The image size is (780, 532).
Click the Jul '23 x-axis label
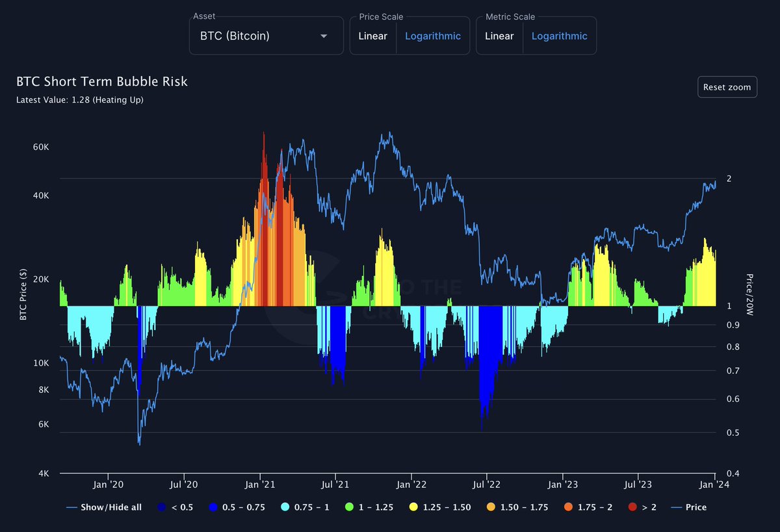click(638, 484)
